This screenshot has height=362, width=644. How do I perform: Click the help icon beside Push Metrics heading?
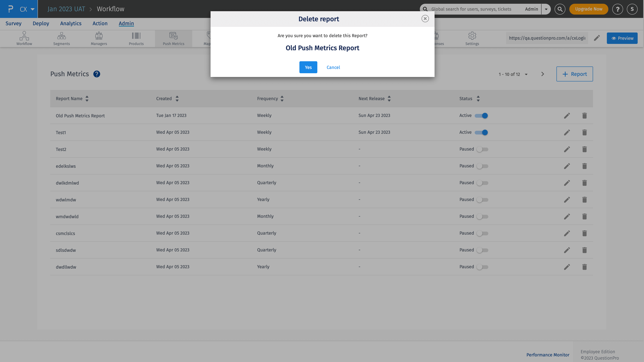(97, 74)
